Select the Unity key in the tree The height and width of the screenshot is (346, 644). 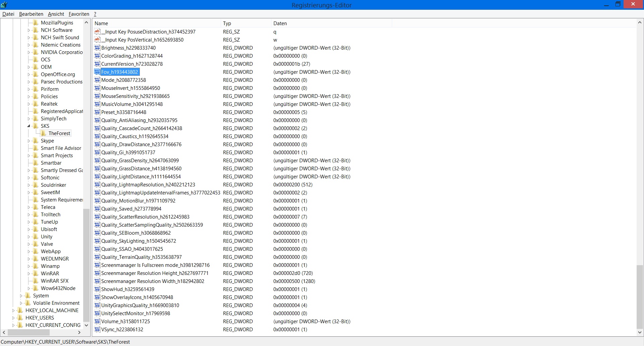pyautogui.click(x=46, y=237)
